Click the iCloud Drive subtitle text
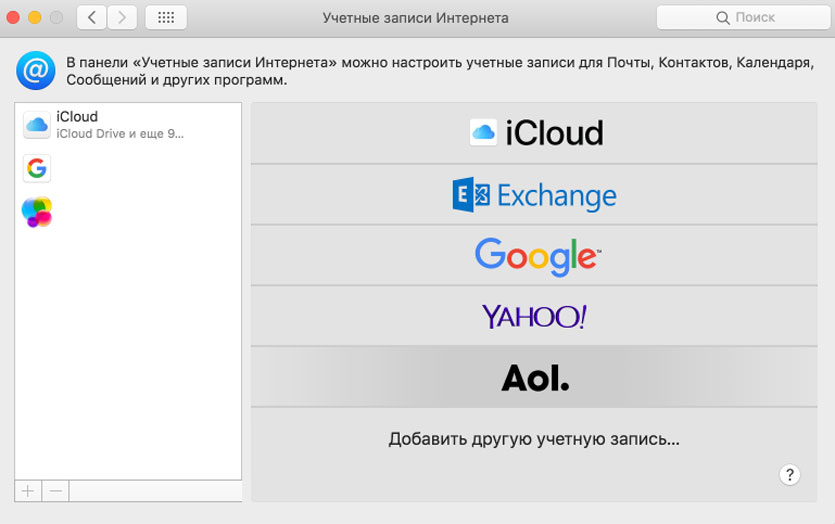 (120, 133)
